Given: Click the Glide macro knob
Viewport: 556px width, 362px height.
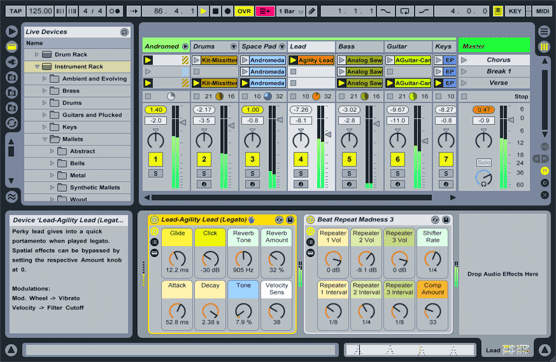Looking at the screenshot, I should tap(177, 259).
